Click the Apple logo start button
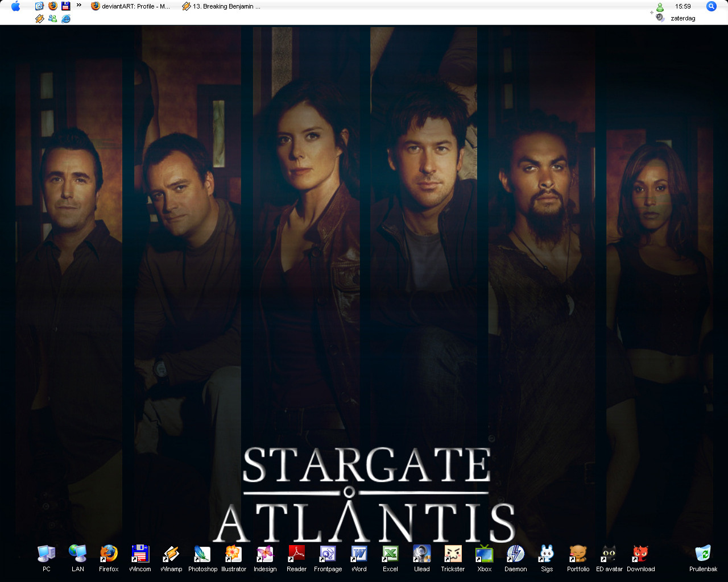 tap(15, 6)
